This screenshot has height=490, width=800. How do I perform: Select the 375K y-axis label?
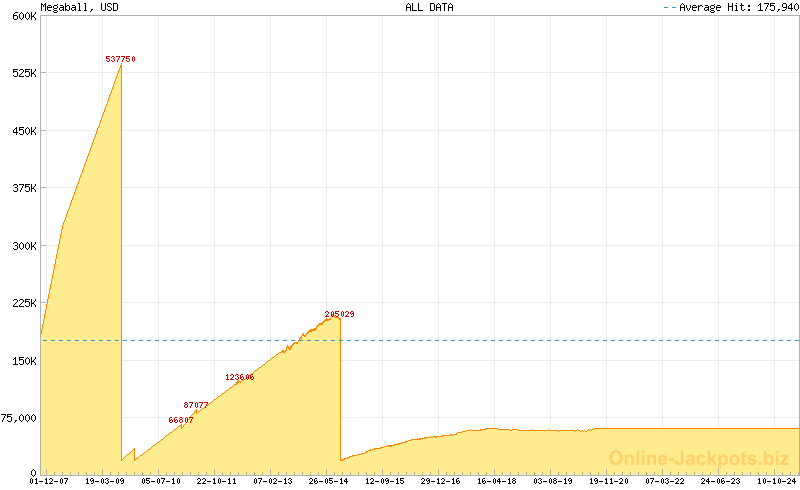[22, 188]
